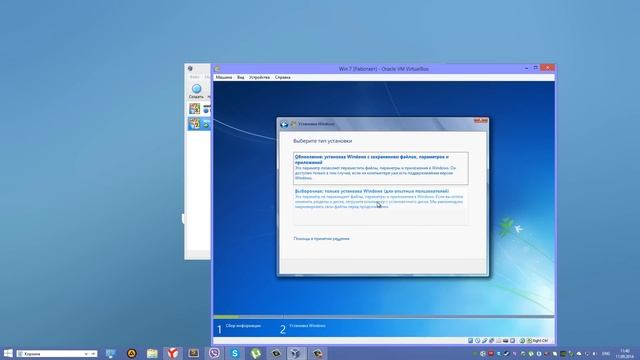
Task: Open the Windows Start button
Action: click(8, 353)
